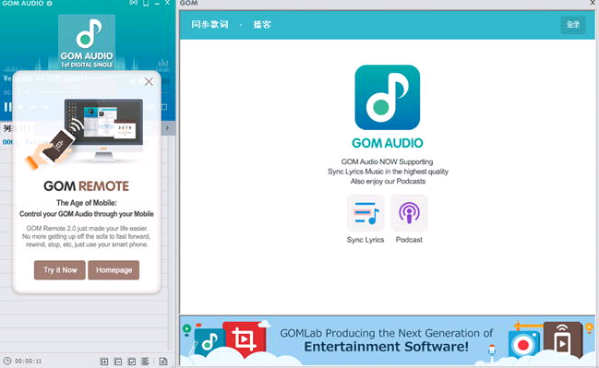This screenshot has width=599, height=368.
Task: Open the Sync Lyrics icon
Action: [366, 213]
